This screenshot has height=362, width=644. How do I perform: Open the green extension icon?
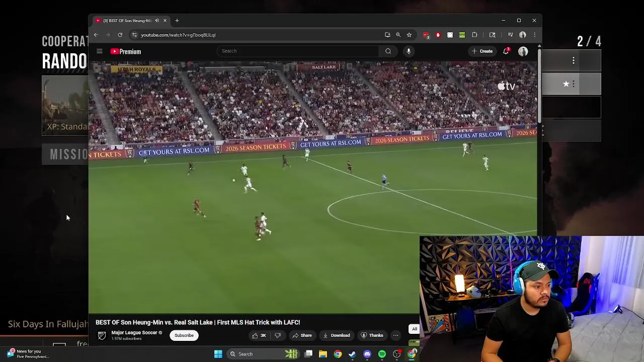click(462, 35)
